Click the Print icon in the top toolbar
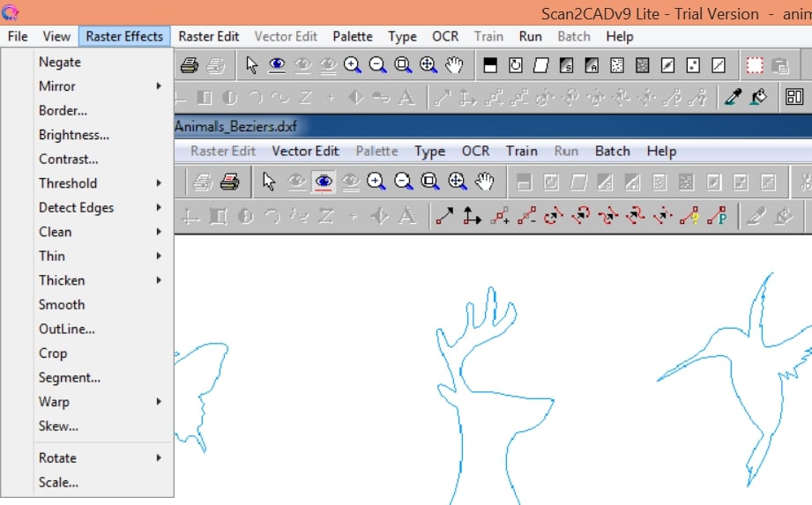The width and height of the screenshot is (812, 505). coord(190,65)
